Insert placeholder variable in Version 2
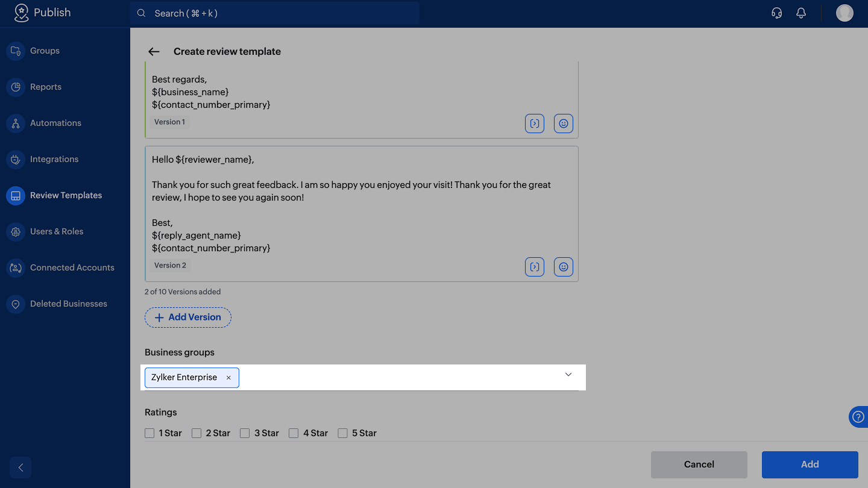868x488 pixels. click(x=535, y=267)
